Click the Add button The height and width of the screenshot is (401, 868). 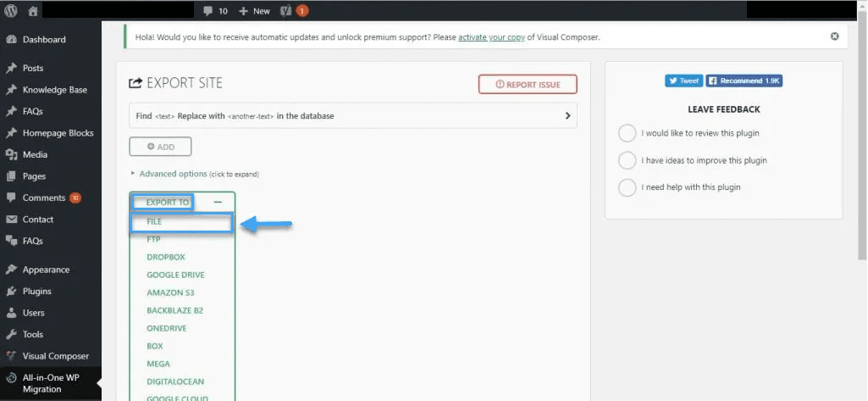click(x=160, y=147)
